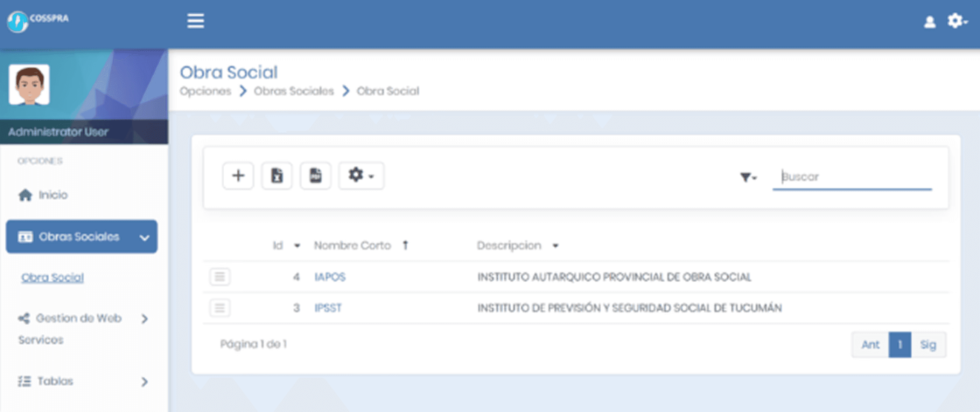
Task: Open the IAPOS link
Action: (329, 277)
